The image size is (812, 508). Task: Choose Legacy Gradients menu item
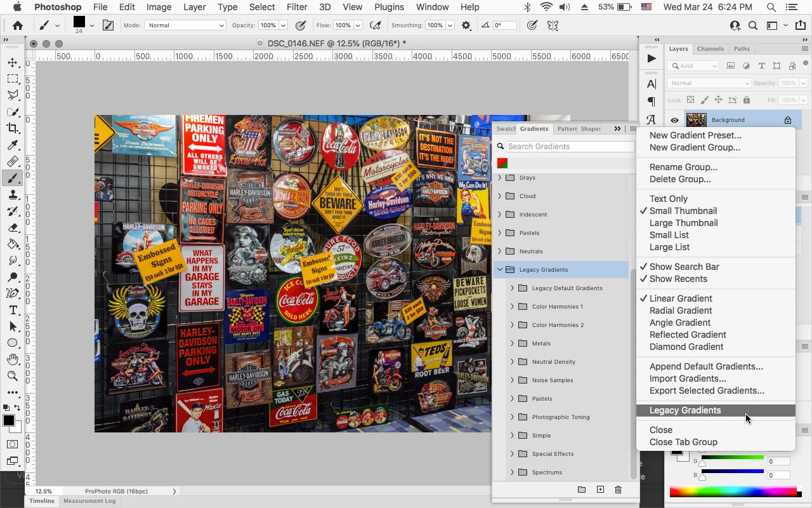click(x=716, y=410)
